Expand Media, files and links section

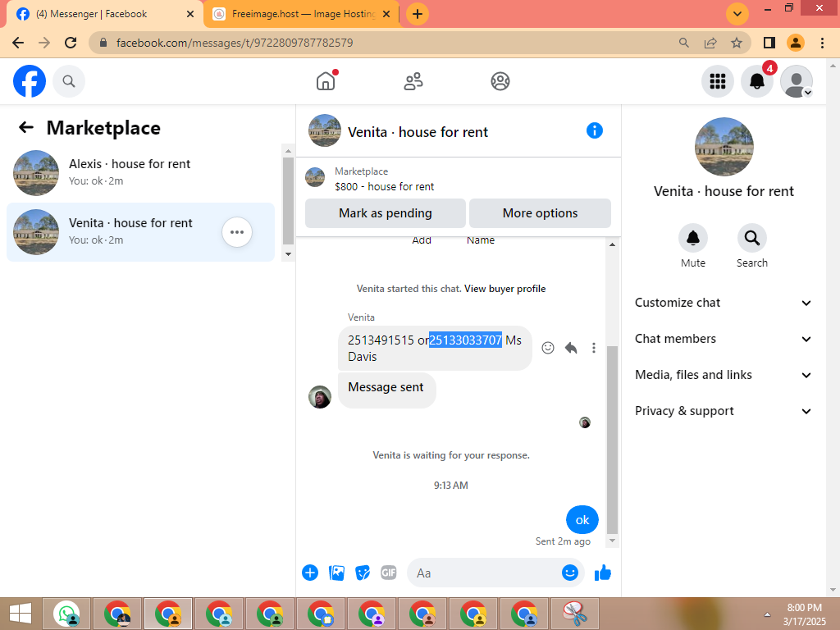724,375
